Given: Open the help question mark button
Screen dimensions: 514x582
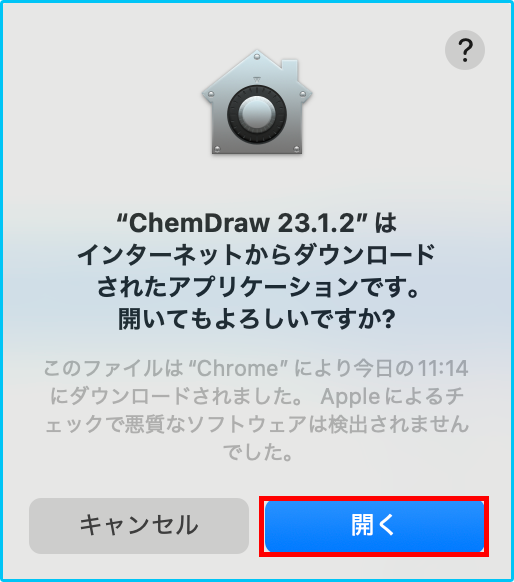Looking at the screenshot, I should (465, 50).
